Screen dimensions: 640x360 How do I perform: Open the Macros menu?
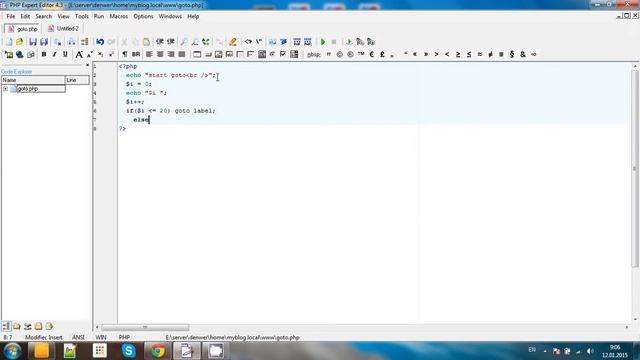tap(119, 16)
